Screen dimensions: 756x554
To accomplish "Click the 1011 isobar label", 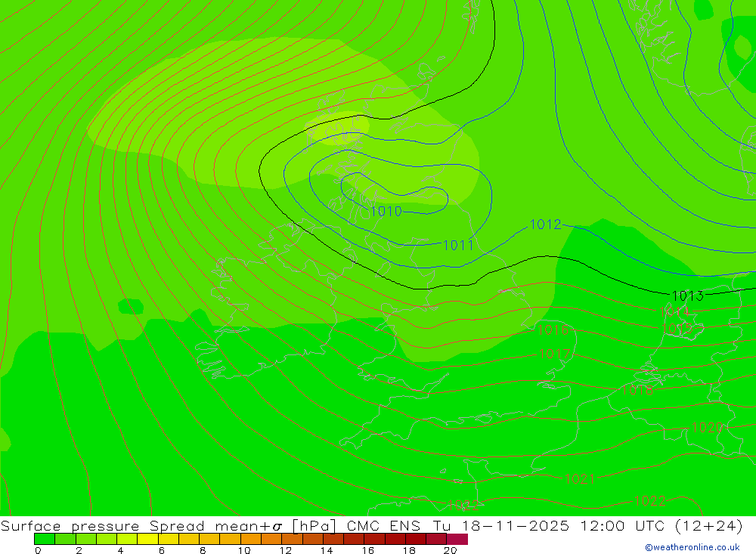I will [x=458, y=246].
